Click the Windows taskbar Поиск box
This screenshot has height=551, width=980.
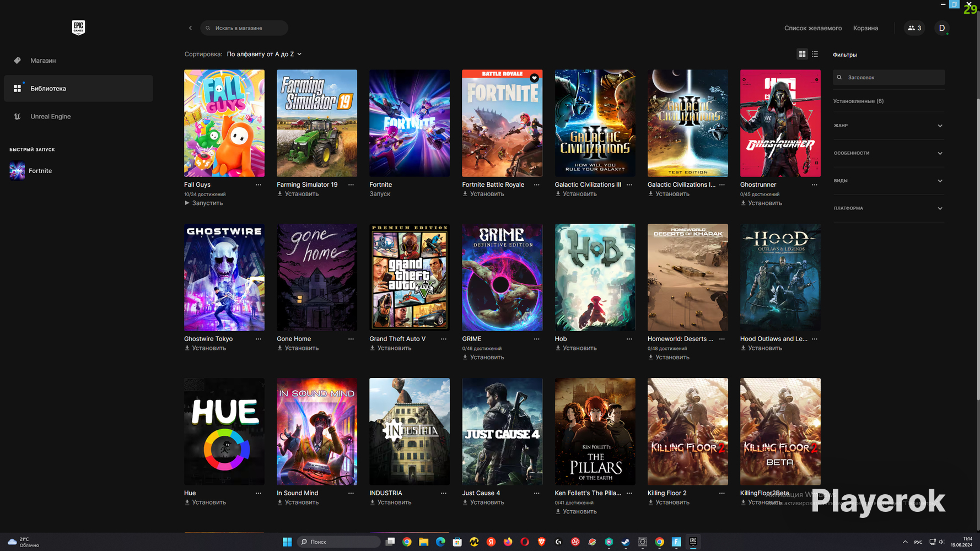pos(338,542)
